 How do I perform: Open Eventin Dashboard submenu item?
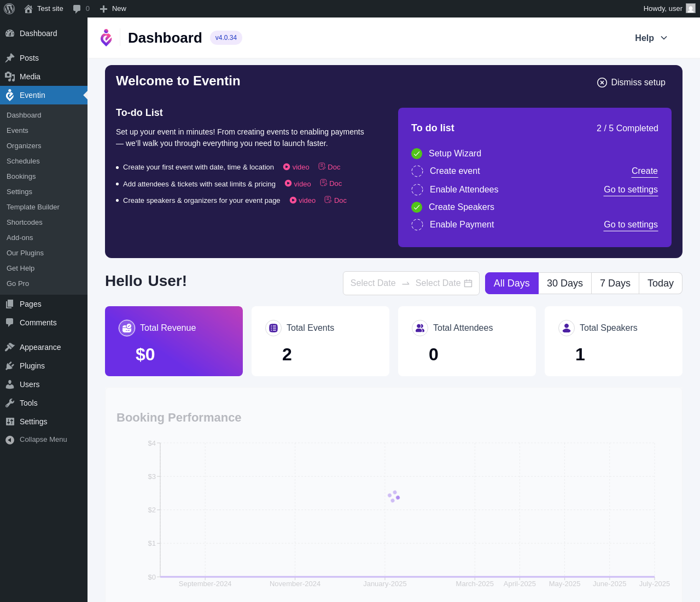(24, 115)
